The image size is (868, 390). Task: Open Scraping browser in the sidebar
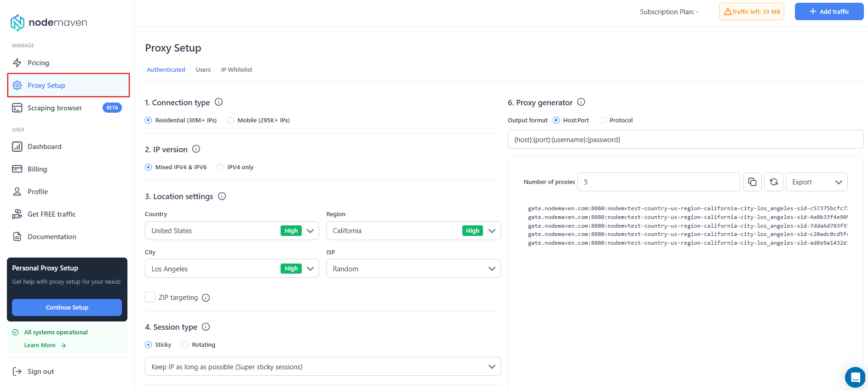[x=55, y=108]
